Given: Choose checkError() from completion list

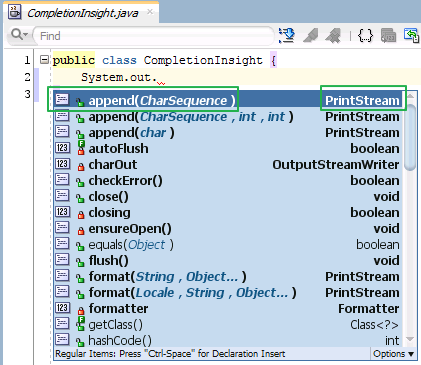Looking at the screenshot, I should coord(228,181).
